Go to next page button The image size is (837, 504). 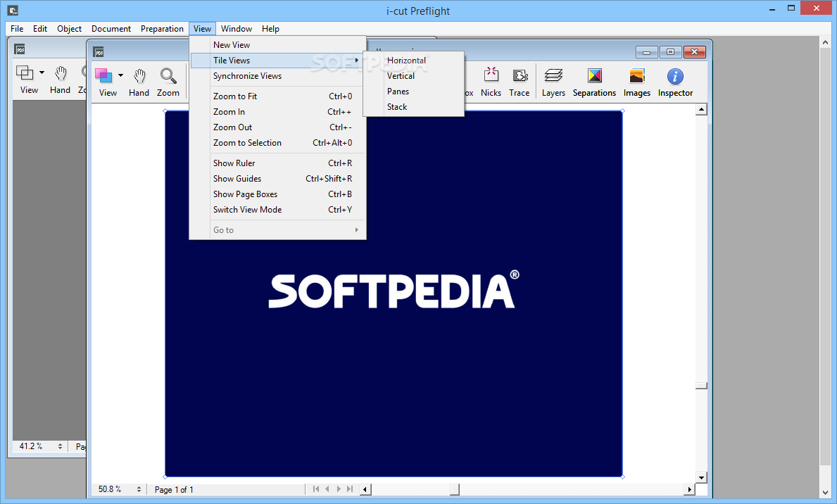click(x=339, y=489)
